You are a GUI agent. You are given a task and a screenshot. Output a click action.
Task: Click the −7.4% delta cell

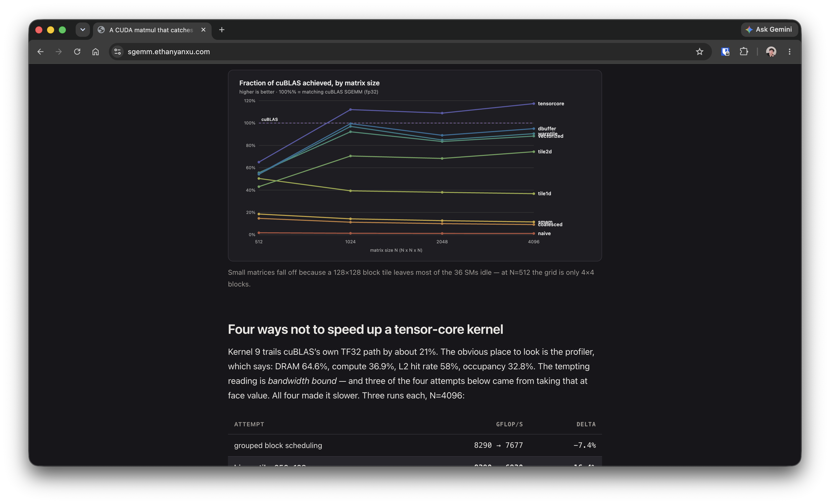click(x=585, y=445)
